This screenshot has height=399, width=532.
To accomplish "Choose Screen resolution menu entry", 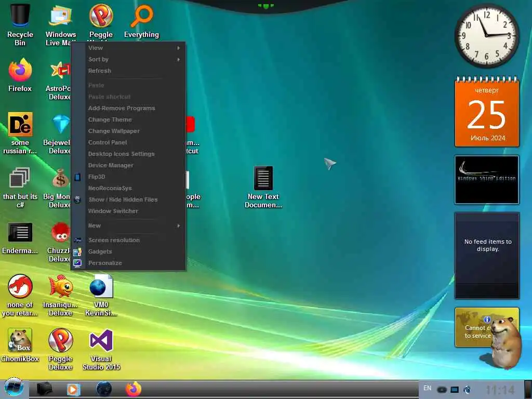I will 129,240.
